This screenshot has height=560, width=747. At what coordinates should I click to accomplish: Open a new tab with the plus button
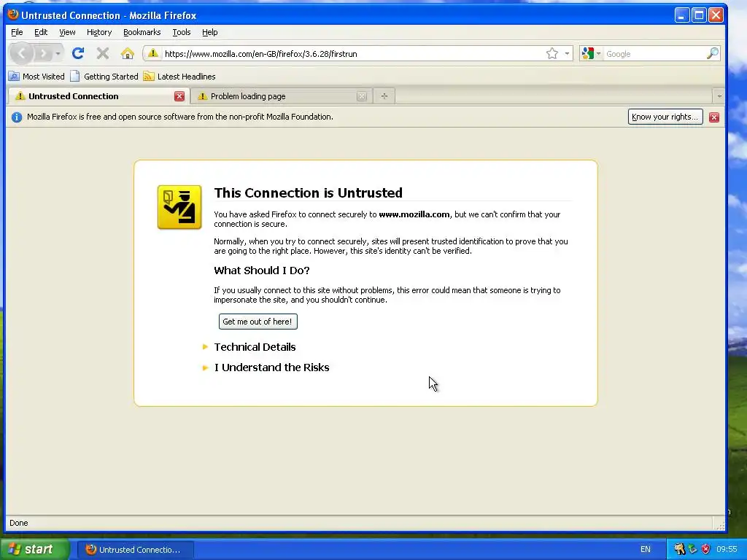point(384,96)
